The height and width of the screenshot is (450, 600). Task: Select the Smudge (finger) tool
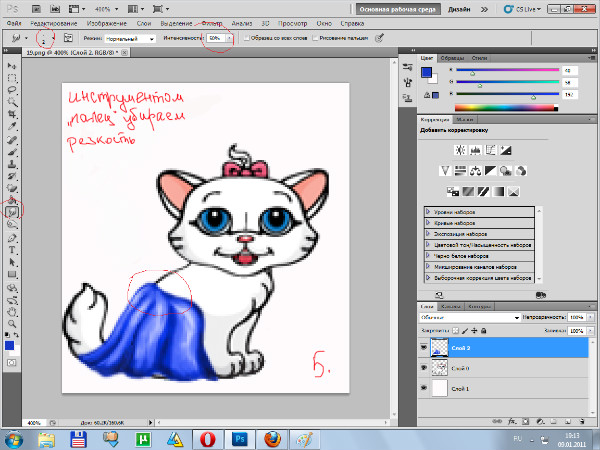12,212
